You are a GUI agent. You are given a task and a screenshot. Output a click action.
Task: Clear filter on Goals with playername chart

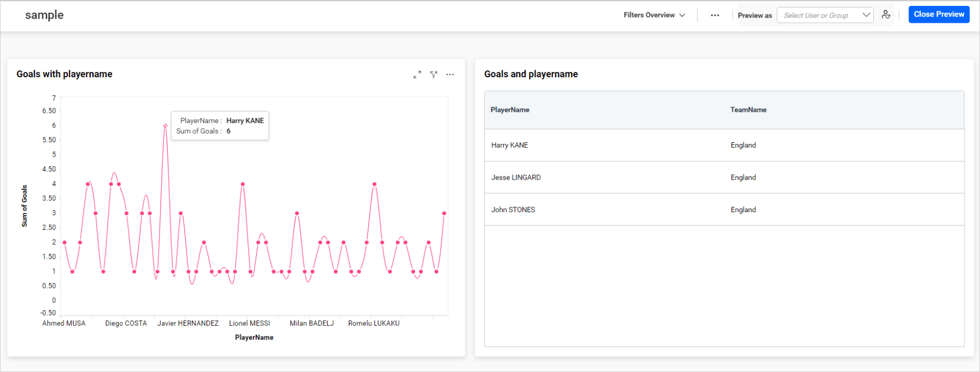click(434, 75)
